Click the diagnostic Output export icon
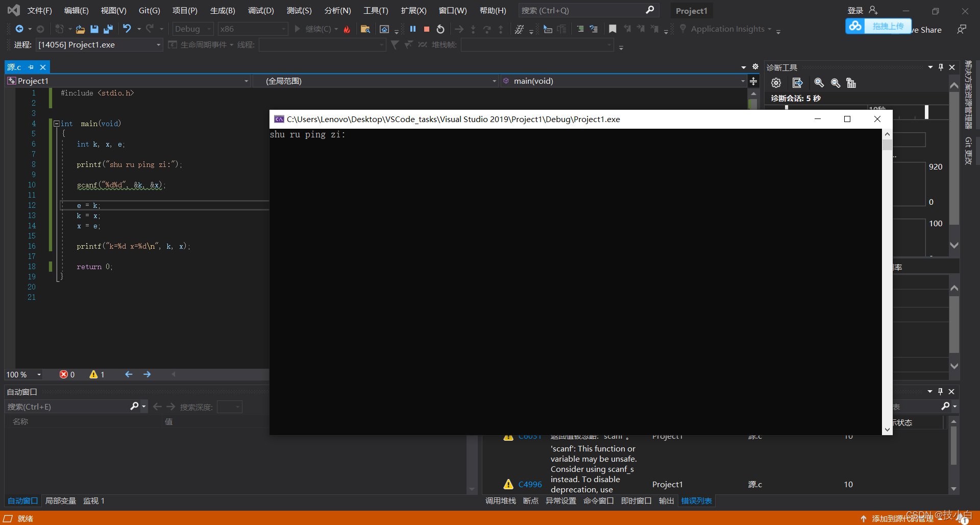 pyautogui.click(x=797, y=83)
